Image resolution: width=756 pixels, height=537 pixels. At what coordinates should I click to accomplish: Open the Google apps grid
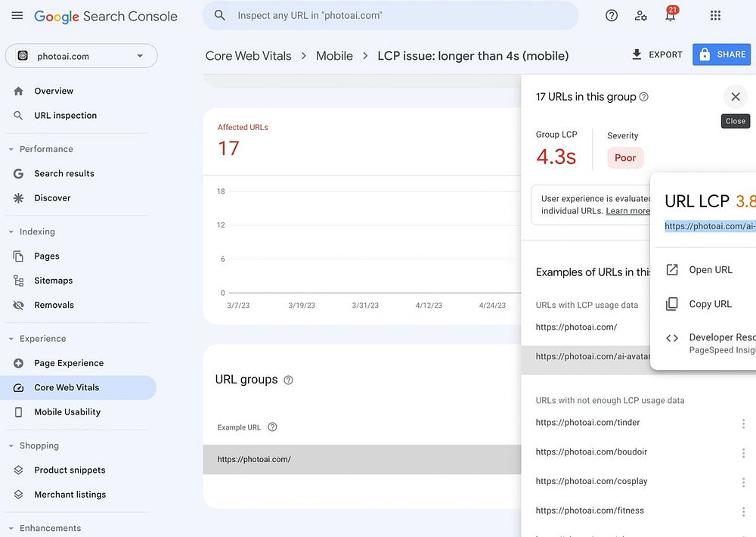pyautogui.click(x=715, y=16)
